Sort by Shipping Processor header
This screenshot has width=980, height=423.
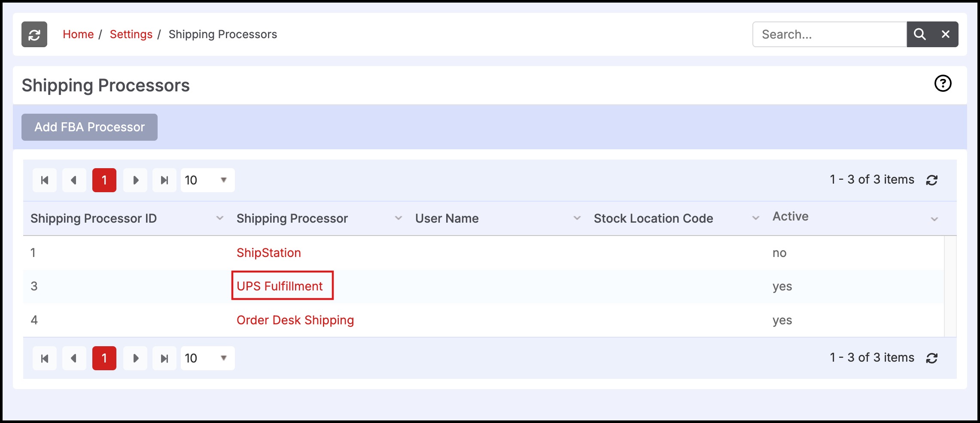(292, 218)
